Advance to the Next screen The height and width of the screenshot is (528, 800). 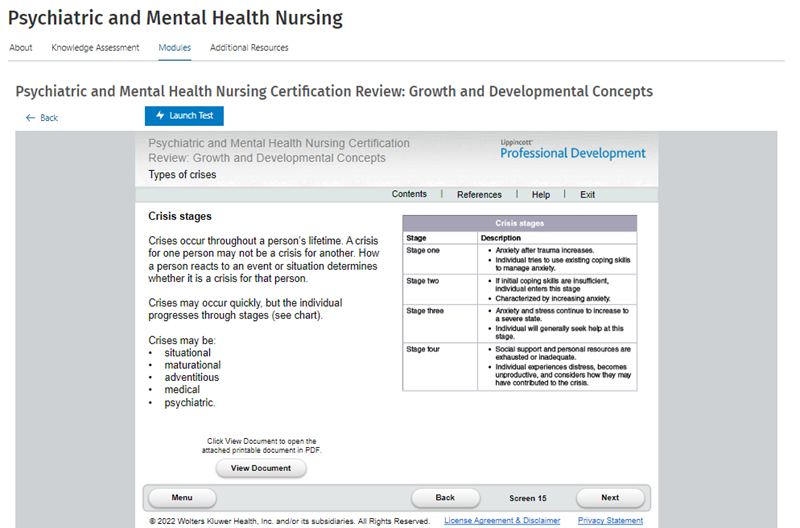tap(609, 497)
